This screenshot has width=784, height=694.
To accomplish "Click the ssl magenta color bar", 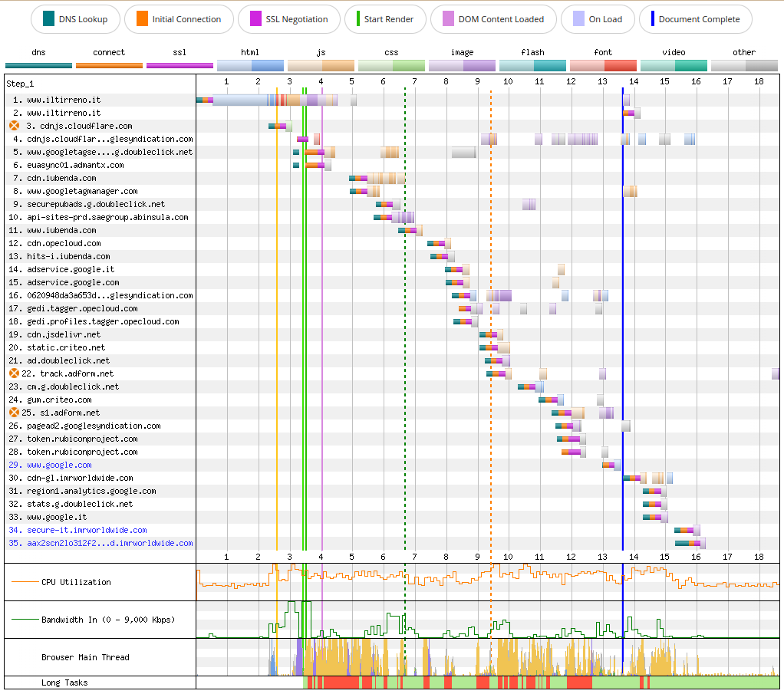I will pos(180,65).
